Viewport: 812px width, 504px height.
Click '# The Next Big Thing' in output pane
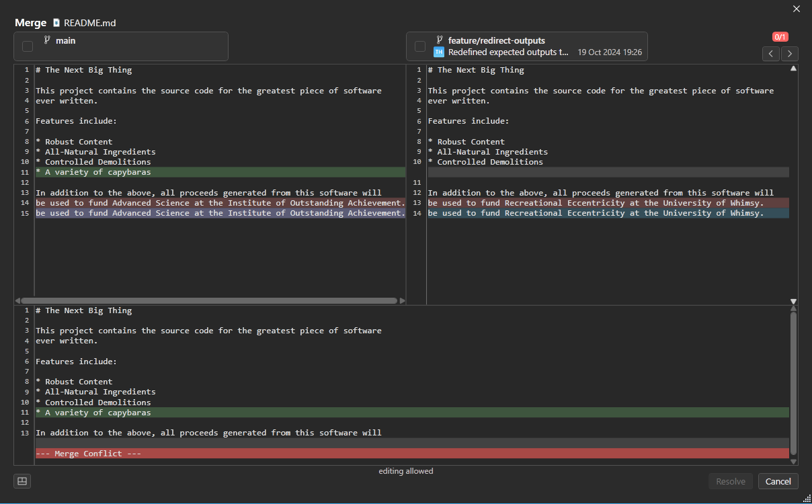click(x=84, y=310)
